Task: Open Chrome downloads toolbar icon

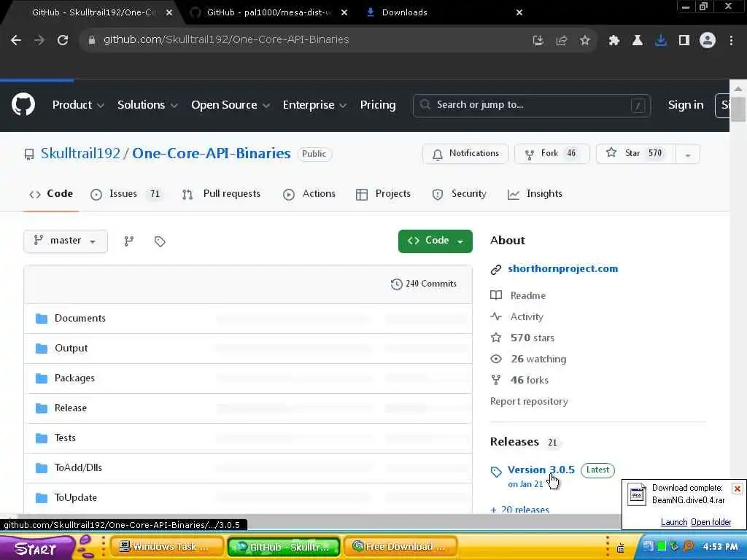Action: (661, 41)
